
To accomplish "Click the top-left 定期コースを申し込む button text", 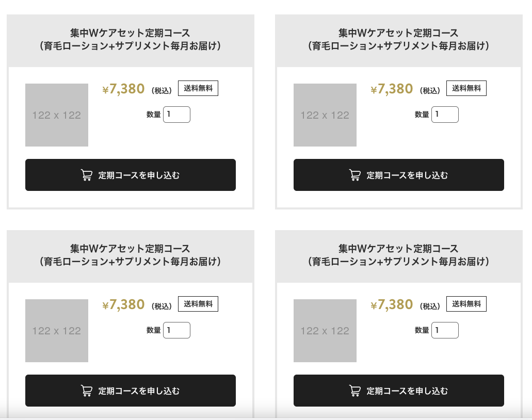I will point(139,175).
